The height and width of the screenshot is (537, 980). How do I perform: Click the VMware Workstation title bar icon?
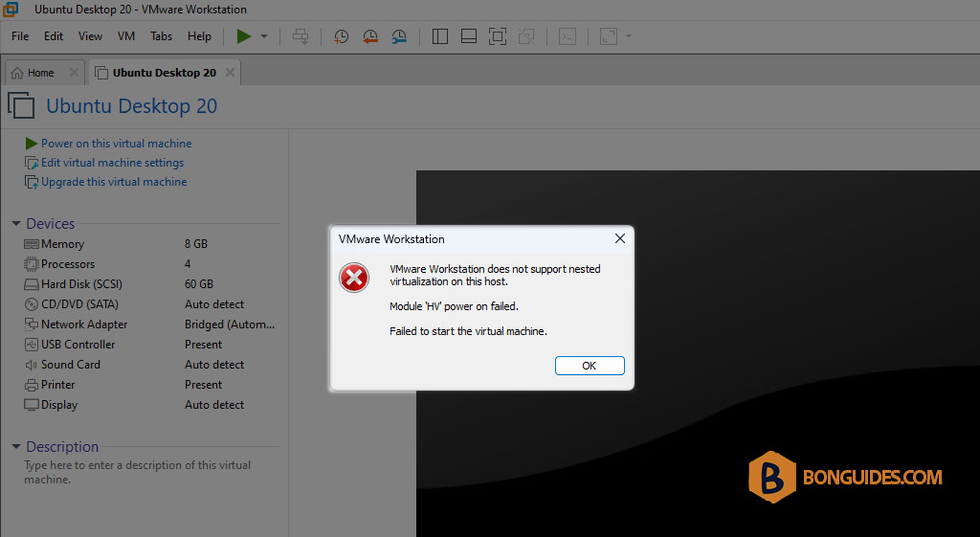(11, 10)
